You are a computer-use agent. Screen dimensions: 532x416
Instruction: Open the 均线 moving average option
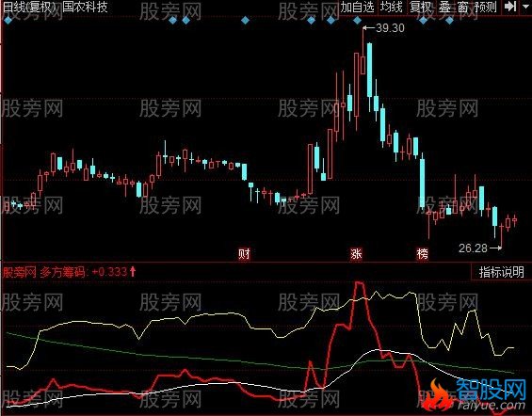(392, 8)
